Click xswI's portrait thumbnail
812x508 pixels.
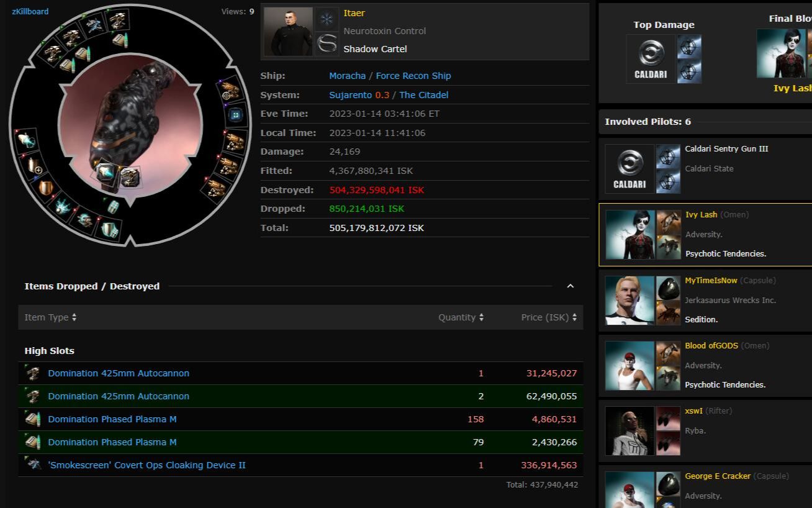pos(629,431)
